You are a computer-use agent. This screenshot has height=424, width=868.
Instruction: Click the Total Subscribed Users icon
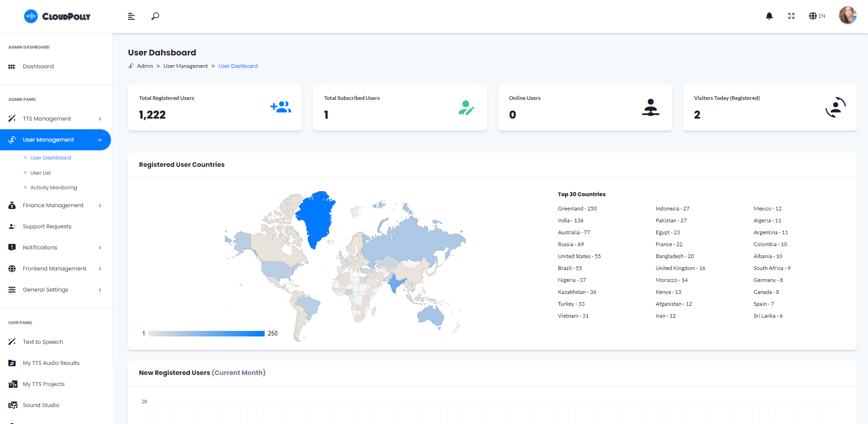pos(466,108)
